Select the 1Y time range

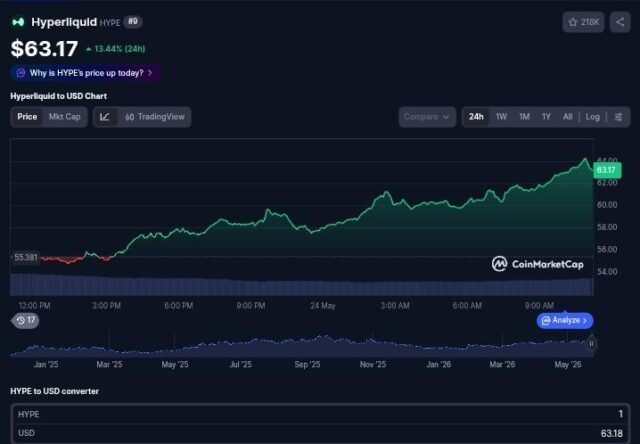546,117
